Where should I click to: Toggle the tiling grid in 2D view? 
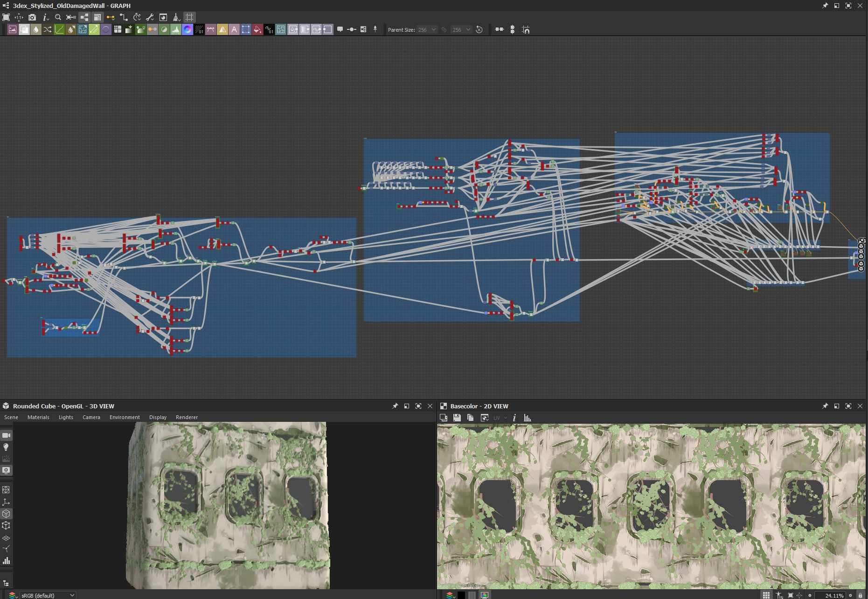coord(766,595)
